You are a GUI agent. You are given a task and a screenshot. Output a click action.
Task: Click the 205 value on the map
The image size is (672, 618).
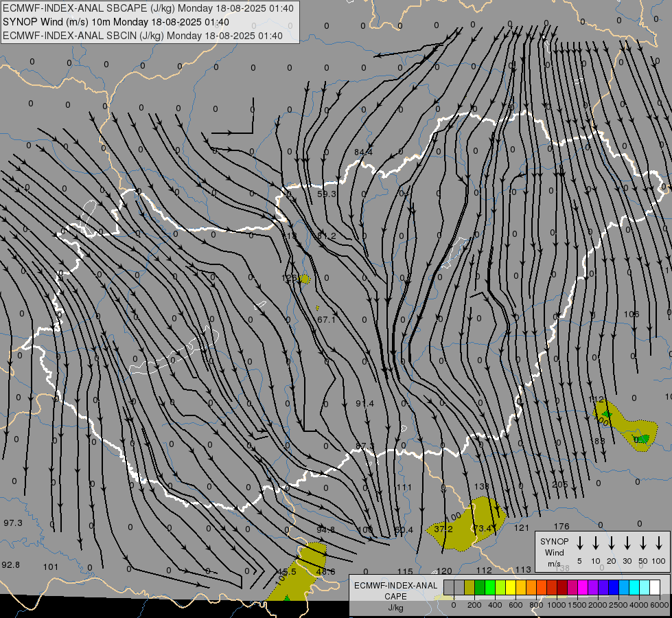[559, 485]
